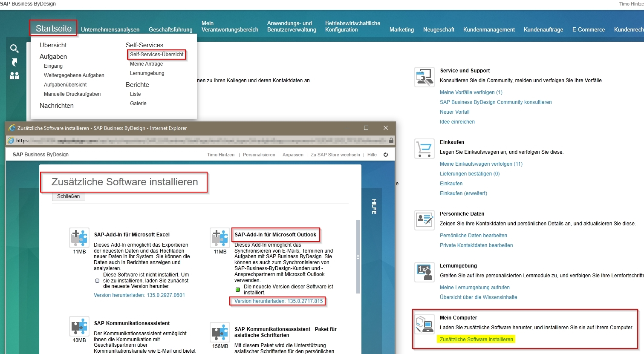Select Self-Services-Übersicht in the menu
This screenshot has width=644, height=354.
click(x=156, y=55)
